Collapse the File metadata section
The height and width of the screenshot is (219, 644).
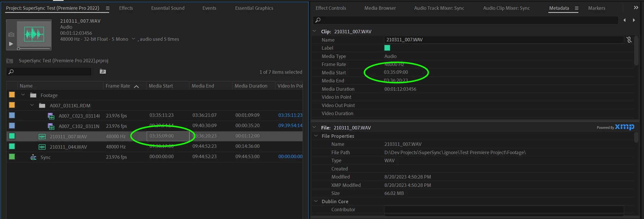pyautogui.click(x=315, y=127)
